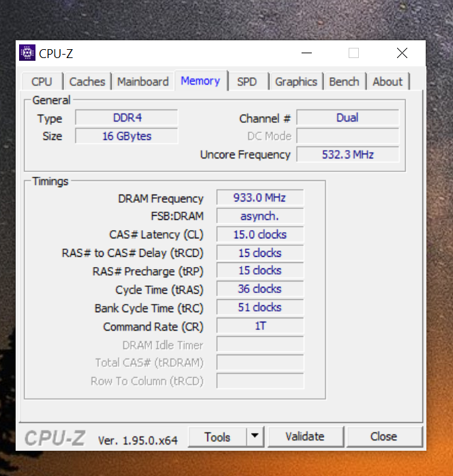
Task: Select the 36 clocks tRAS value
Action: click(x=260, y=289)
